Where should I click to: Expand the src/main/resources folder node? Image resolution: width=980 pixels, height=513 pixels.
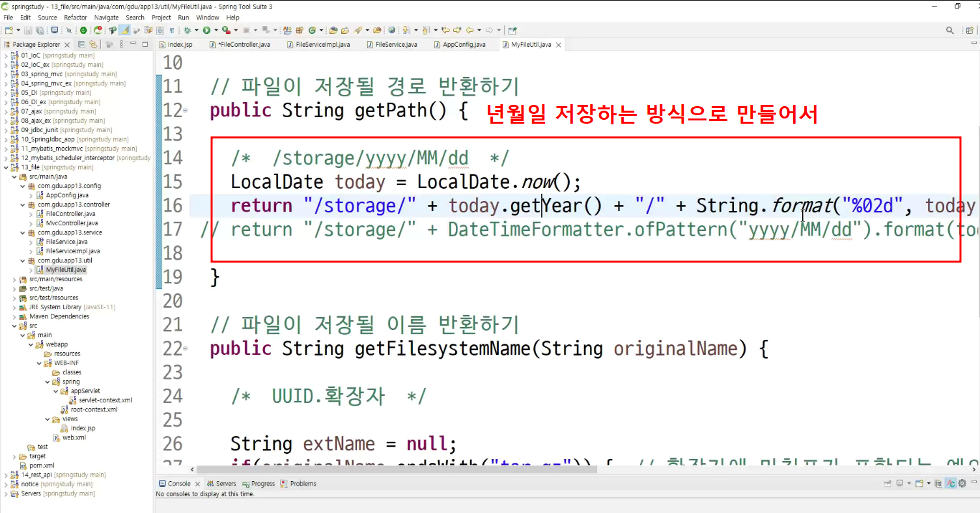14,279
